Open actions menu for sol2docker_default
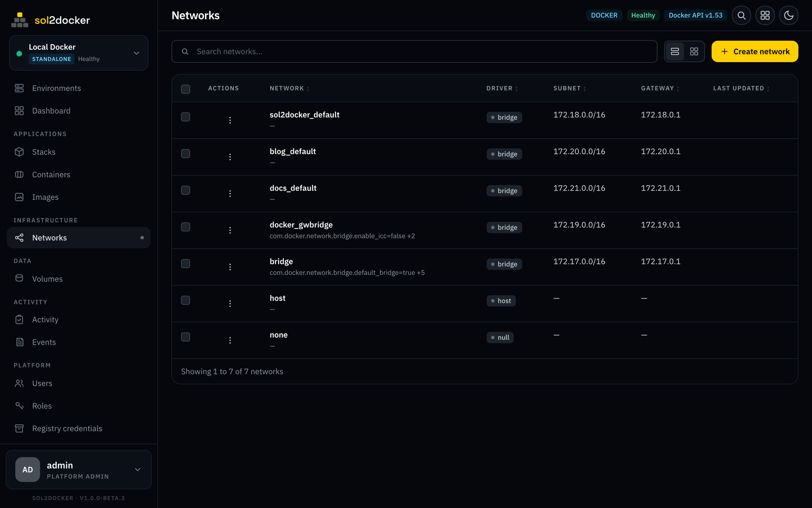Viewport: 812px width, 508px height. pos(230,120)
